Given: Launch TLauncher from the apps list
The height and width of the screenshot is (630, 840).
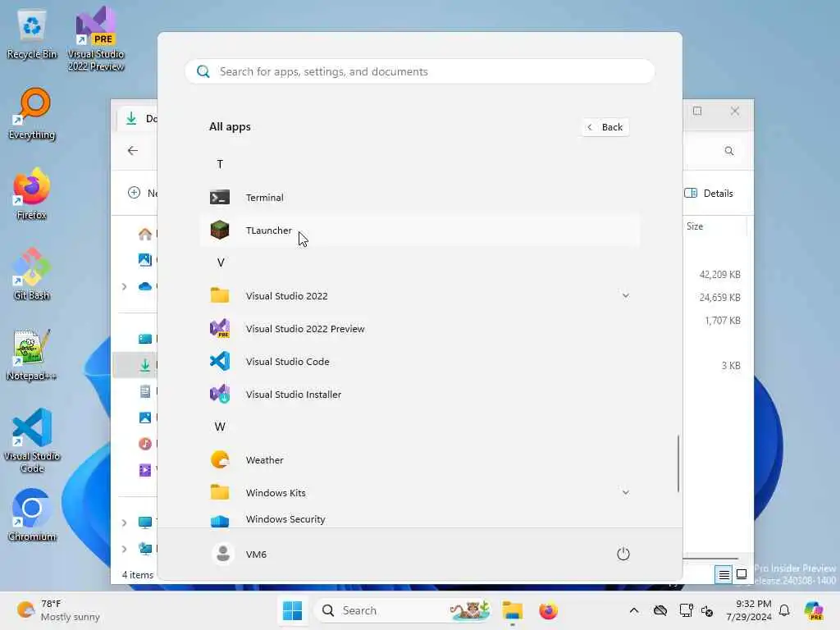Looking at the screenshot, I should click(x=420, y=231).
